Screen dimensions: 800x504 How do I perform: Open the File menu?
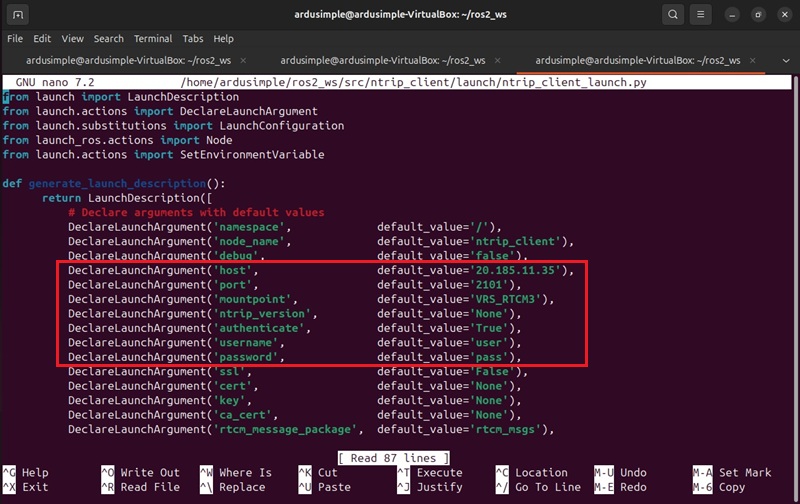[x=15, y=38]
